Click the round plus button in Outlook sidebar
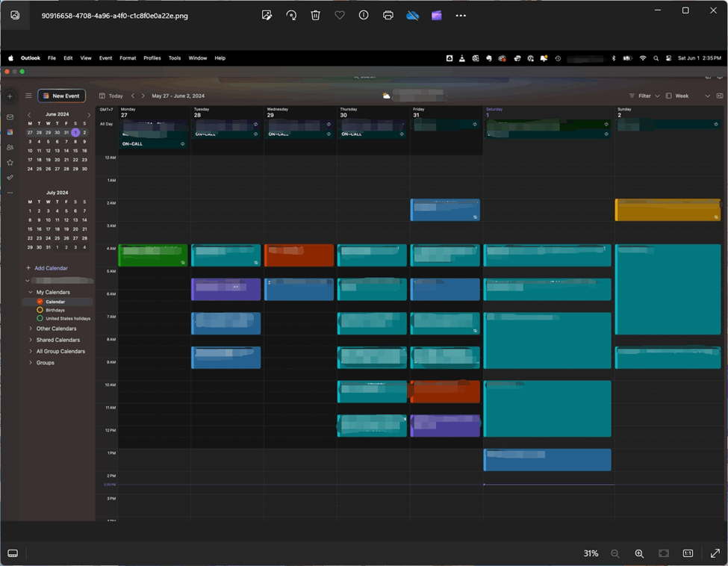The width and height of the screenshot is (728, 566). coord(10,96)
